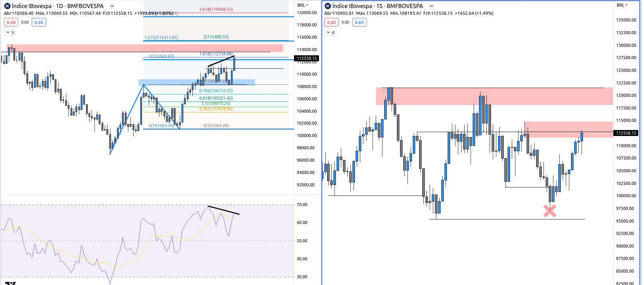
Task: Click the TradingView logo at the bottom-left of the daily chart
Action: [x=11, y=283]
